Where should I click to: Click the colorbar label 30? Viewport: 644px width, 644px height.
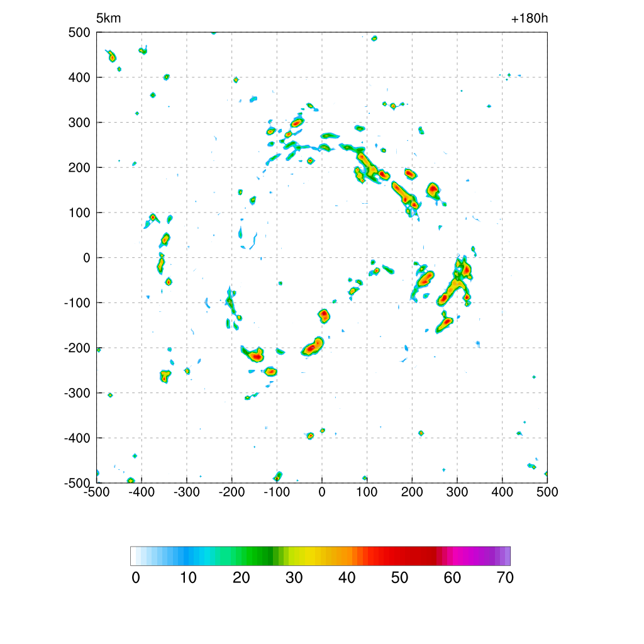[294, 578]
